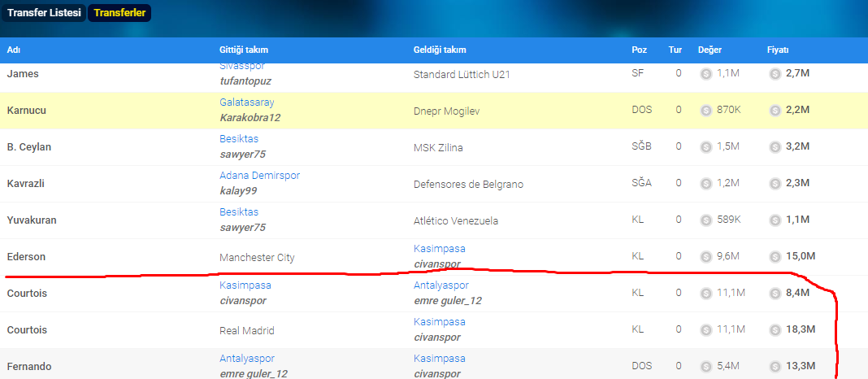Click coin icon beside 18,3M price for Courtois
Image resolution: width=868 pixels, height=379 pixels.
click(775, 329)
